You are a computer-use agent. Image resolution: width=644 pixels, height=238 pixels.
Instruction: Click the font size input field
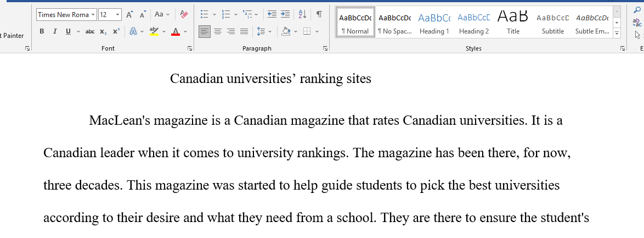106,15
